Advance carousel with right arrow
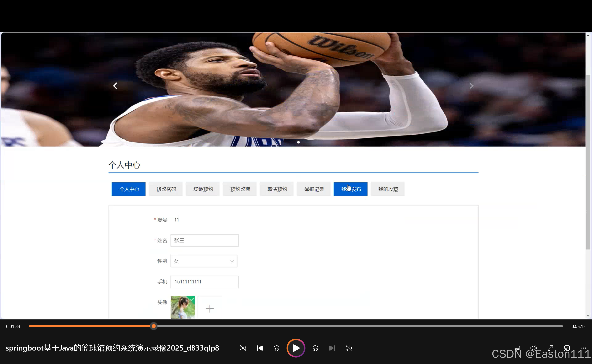Screen dimensions: 592x364 (x=471, y=86)
